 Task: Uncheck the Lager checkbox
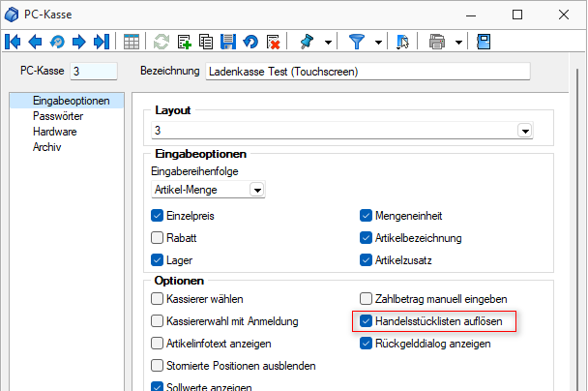[157, 260]
